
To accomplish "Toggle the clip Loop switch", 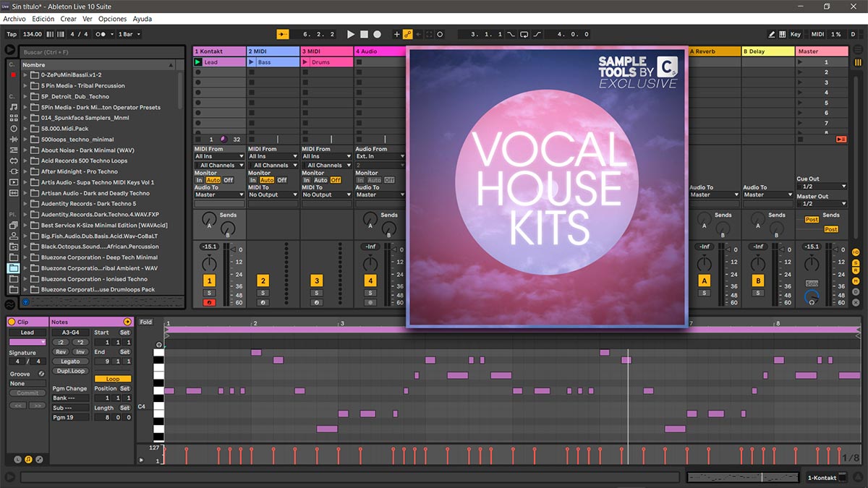I will 113,379.
